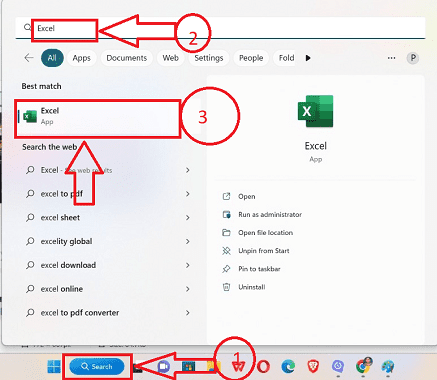Click the Run as administrator shield icon
Viewport: 437px width, 380px height.
pyautogui.click(x=226, y=215)
